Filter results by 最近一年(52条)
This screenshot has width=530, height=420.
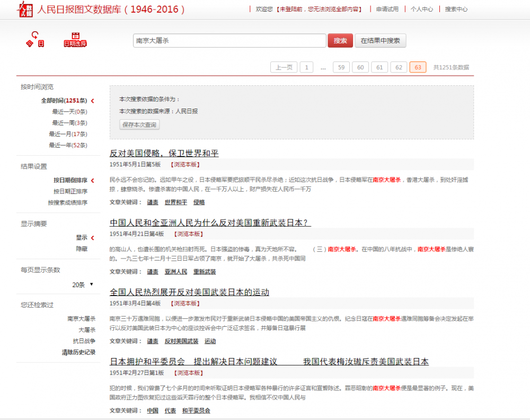(68, 145)
